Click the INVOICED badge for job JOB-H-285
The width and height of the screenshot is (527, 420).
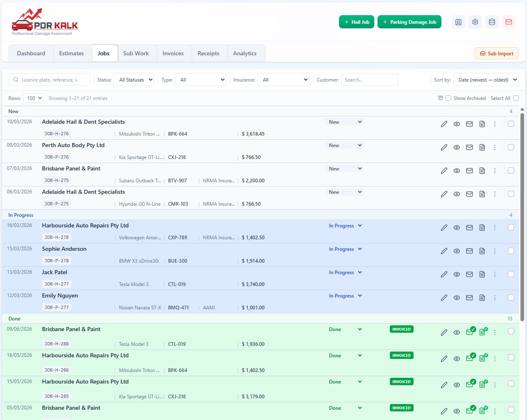402,381
